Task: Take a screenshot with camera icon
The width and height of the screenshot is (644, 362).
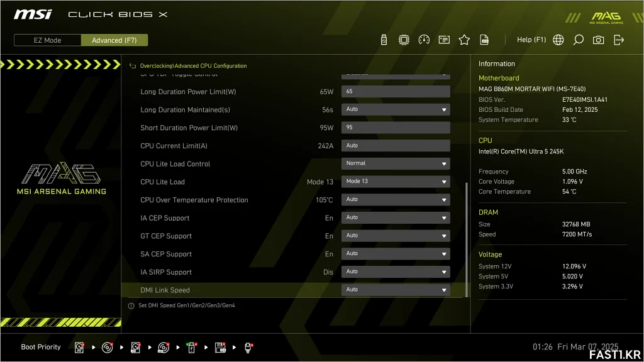Action: [x=599, y=40]
